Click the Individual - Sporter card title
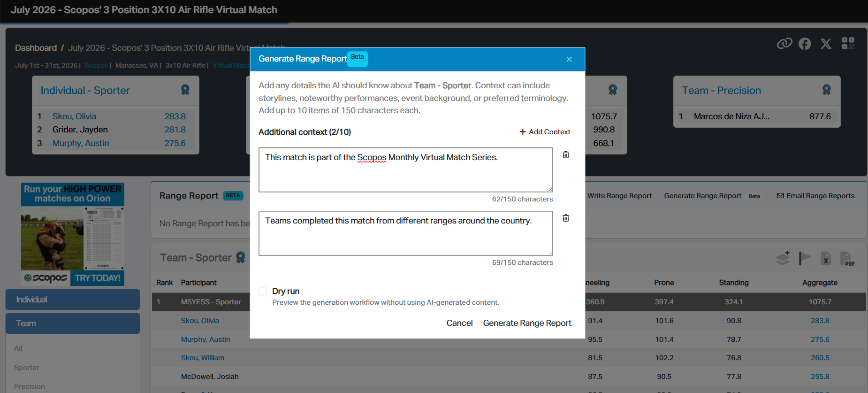Viewport: 868px width, 393px height. [85, 91]
